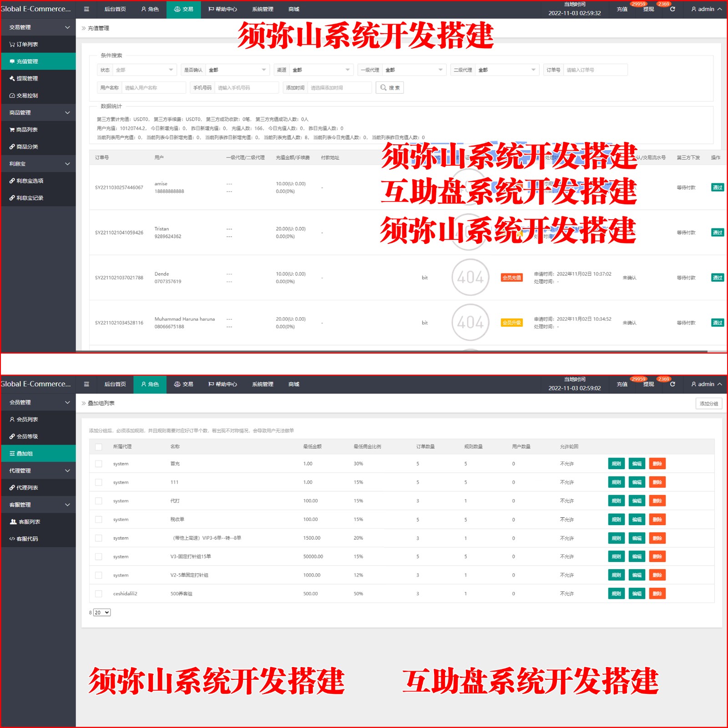This screenshot has width=728, height=728.
Task: Expand the 一级代理 dropdown
Action: click(x=414, y=70)
